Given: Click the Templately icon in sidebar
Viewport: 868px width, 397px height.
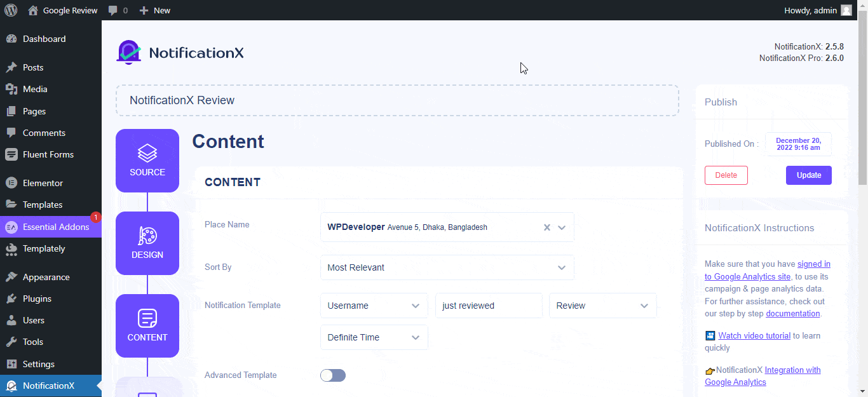Looking at the screenshot, I should [x=11, y=248].
